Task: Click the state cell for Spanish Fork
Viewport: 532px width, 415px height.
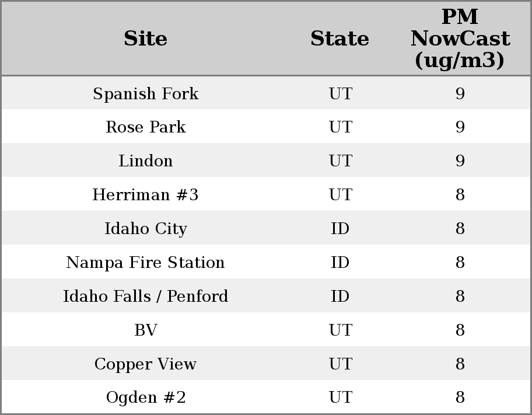Action: click(x=340, y=93)
